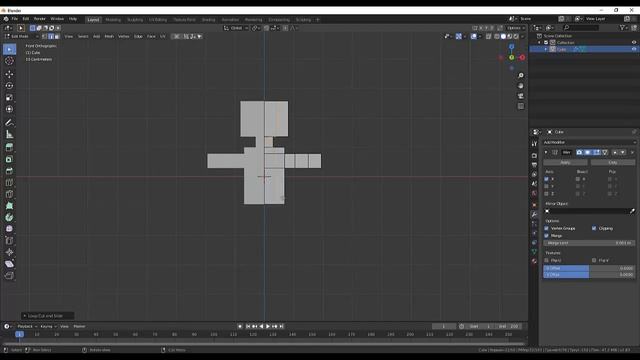Image resolution: width=640 pixels, height=360 pixels.
Task: Select the Cursor tool in toolbar
Action: [9, 61]
